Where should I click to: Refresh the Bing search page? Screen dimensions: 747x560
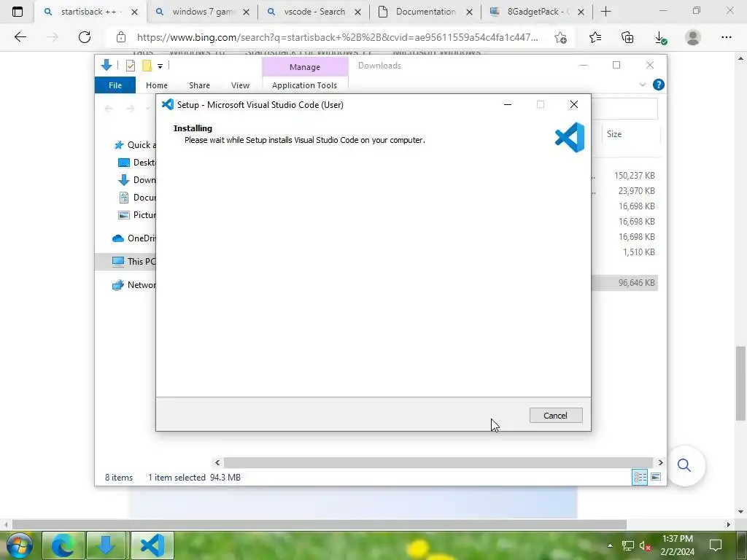tap(85, 37)
